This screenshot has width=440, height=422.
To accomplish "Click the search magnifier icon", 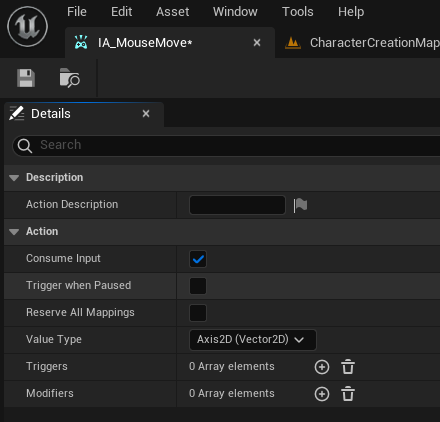I will click(x=25, y=146).
